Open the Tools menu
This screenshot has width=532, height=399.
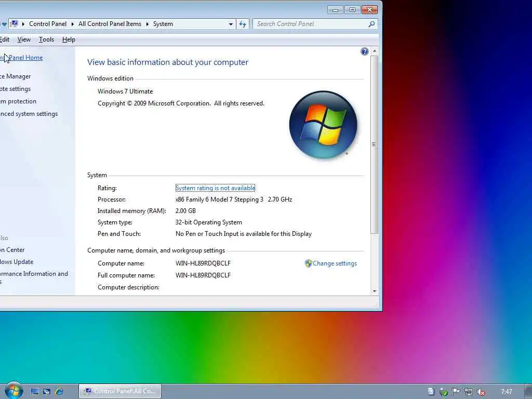click(46, 39)
